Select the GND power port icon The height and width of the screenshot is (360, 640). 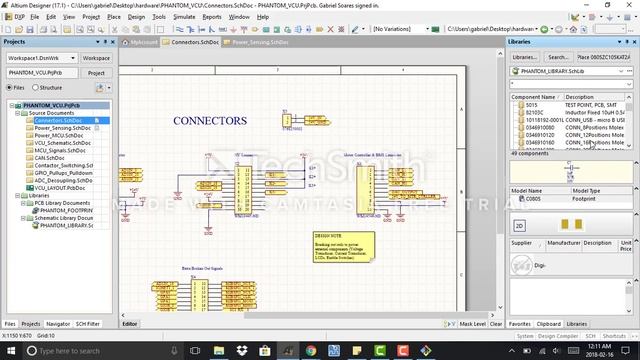pos(233,29)
